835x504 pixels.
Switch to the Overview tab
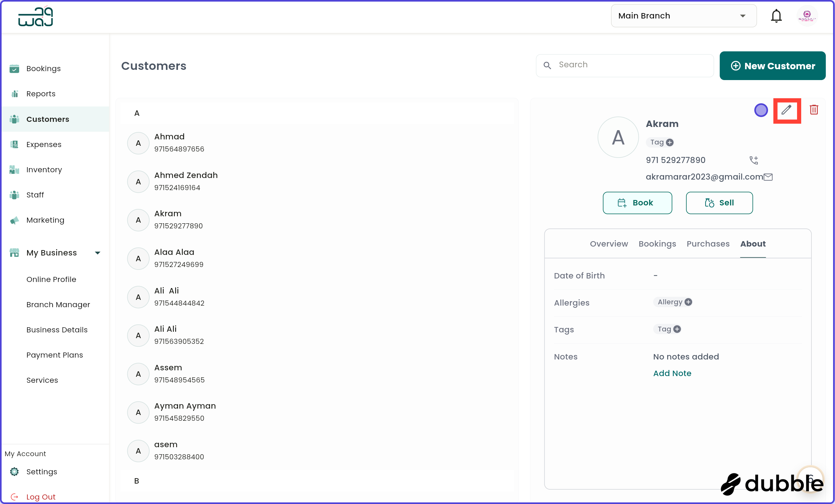click(608, 244)
